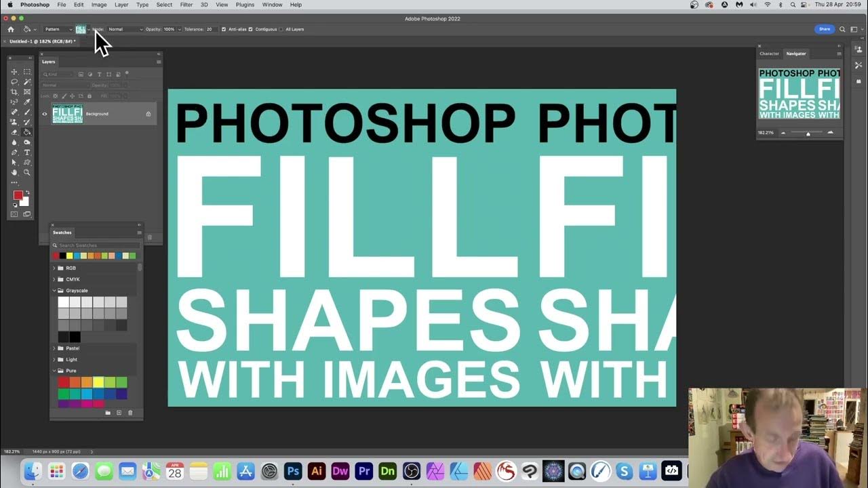Swap foreground and background colors
The height and width of the screenshot is (488, 868).
click(x=28, y=192)
